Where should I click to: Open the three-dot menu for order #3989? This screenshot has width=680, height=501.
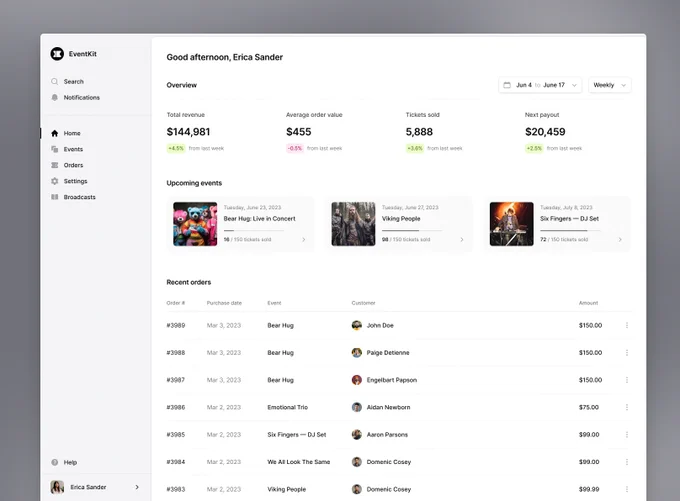tap(627, 325)
